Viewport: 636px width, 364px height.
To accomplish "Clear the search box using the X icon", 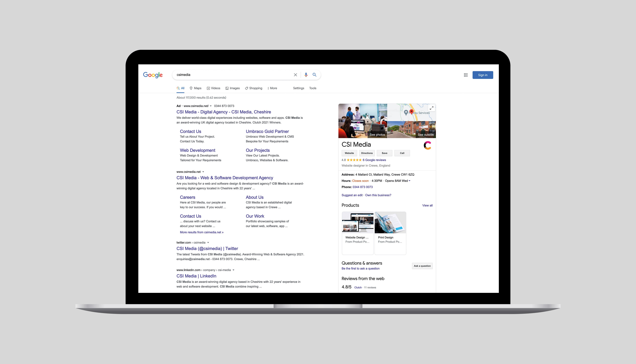I will pyautogui.click(x=295, y=74).
